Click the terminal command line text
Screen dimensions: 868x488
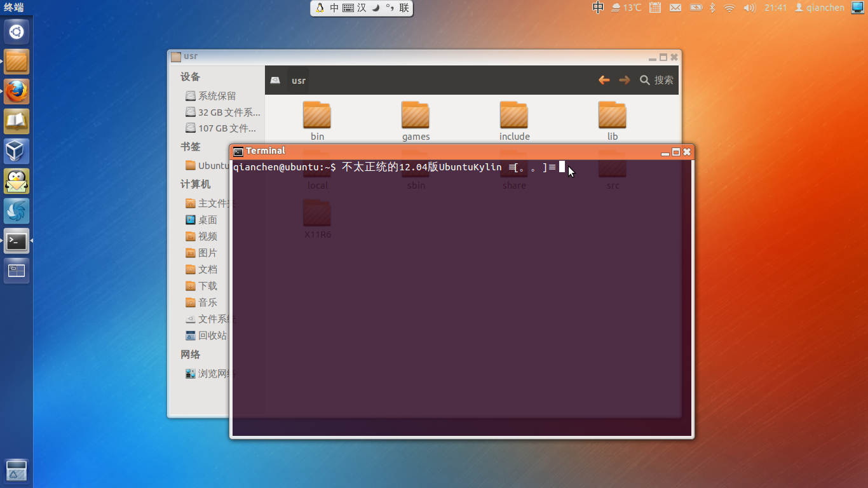point(395,167)
